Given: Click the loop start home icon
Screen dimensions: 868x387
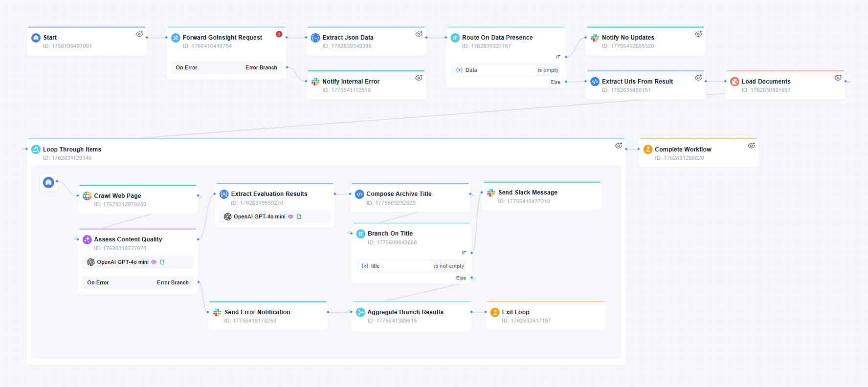Looking at the screenshot, I should click(48, 182).
